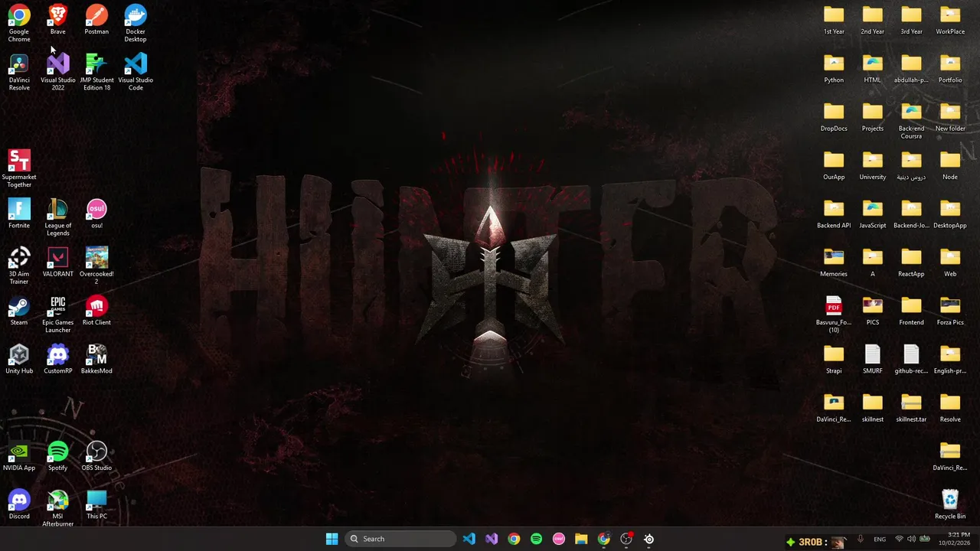This screenshot has width=980, height=551.
Task: Click the Wi-Fi network tray icon
Action: click(899, 539)
